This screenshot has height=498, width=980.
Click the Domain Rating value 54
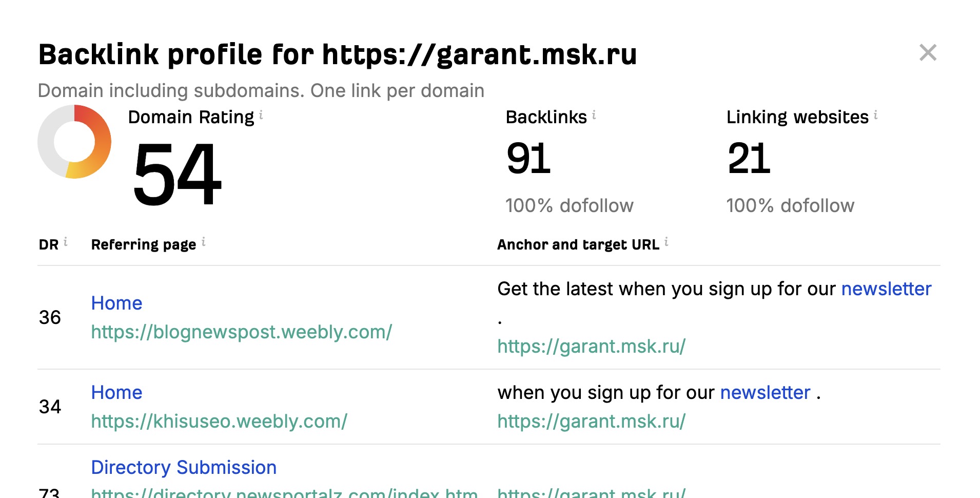point(177,175)
